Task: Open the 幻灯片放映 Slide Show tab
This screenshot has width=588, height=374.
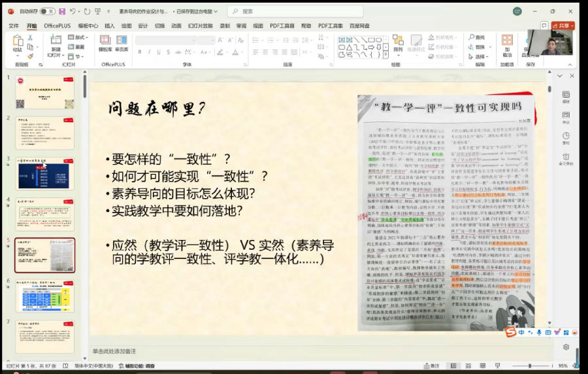Action: click(x=200, y=25)
